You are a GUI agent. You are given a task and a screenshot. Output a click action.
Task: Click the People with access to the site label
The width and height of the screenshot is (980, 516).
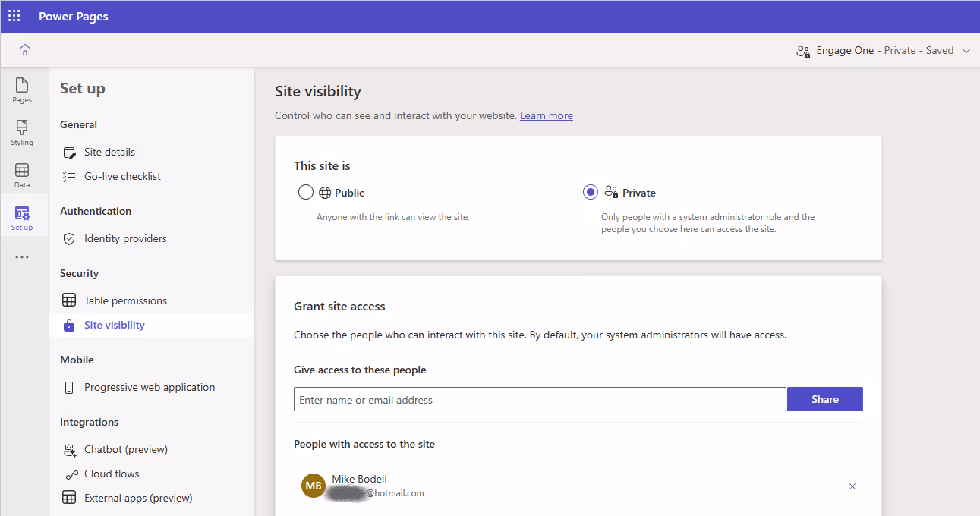click(x=364, y=444)
